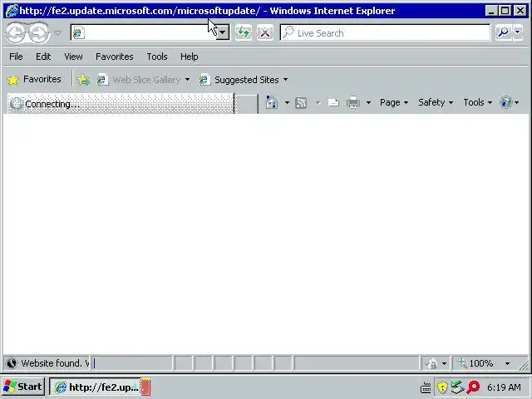
Task: Expand the zoom level dropdown arrow
Action: click(507, 364)
